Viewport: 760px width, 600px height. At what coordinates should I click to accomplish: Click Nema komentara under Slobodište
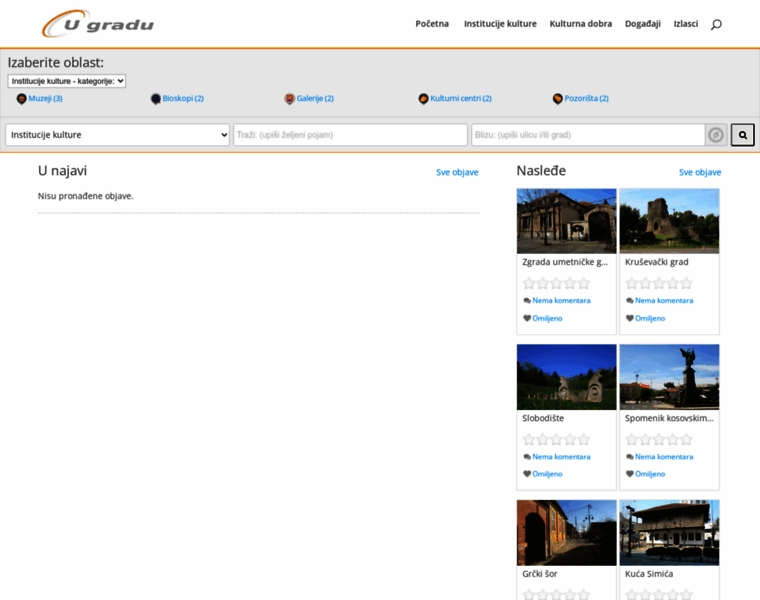[x=561, y=457]
